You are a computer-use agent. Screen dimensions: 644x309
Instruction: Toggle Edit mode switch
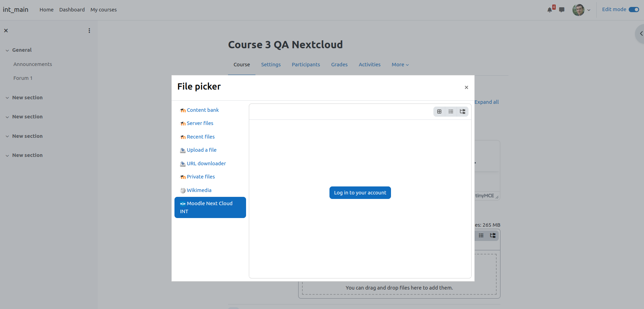[634, 9]
